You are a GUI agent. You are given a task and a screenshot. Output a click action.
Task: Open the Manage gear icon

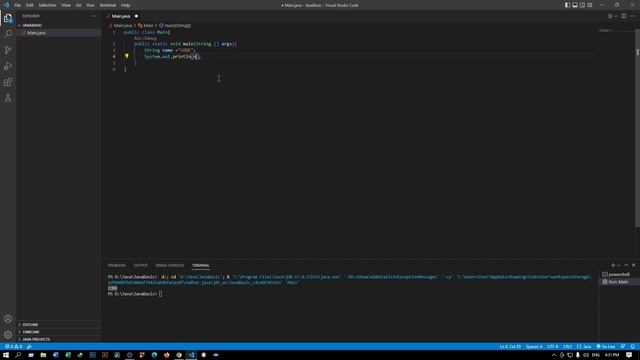coord(8,335)
